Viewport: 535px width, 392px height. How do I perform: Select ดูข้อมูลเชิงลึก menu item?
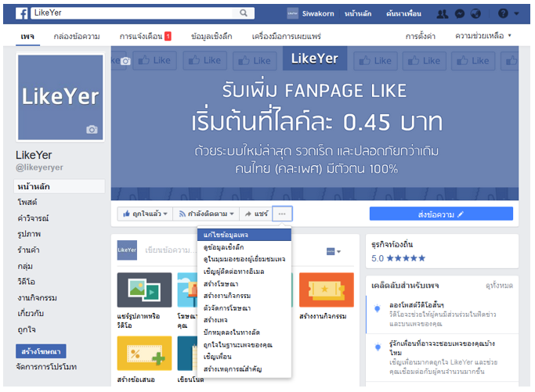coord(244,247)
